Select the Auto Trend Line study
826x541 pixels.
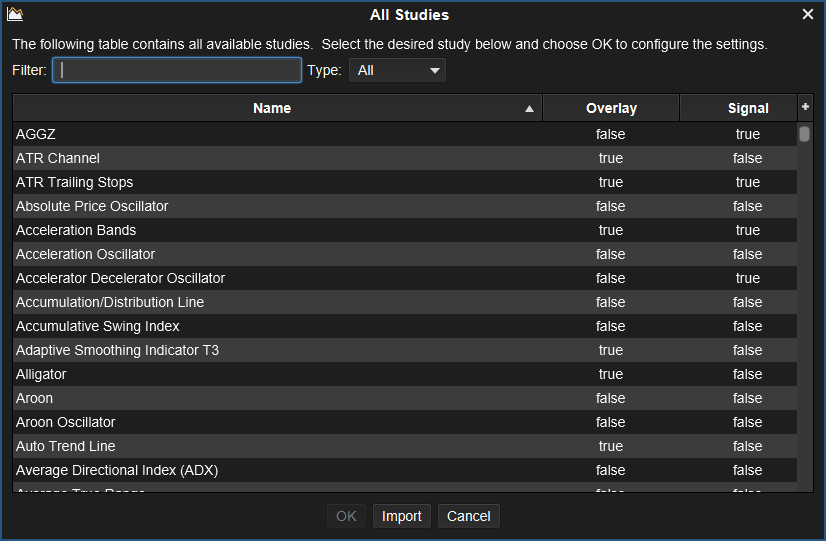[x=405, y=446]
